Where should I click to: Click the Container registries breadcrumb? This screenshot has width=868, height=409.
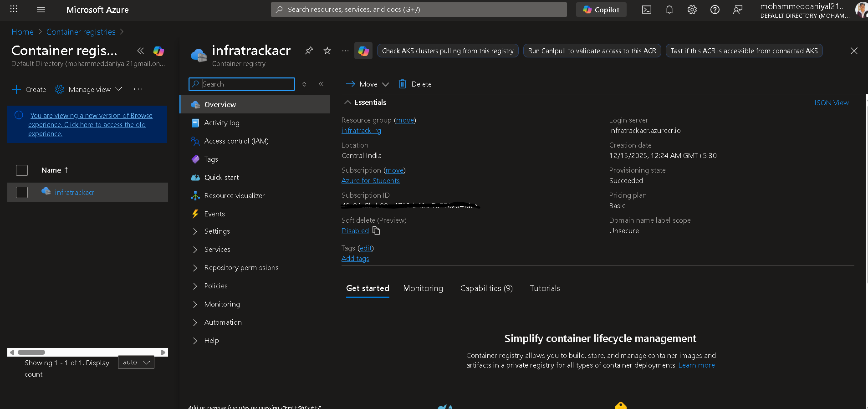tap(81, 32)
